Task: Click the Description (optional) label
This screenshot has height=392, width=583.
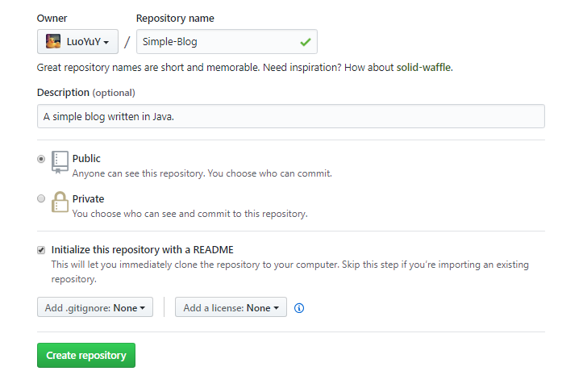Action: click(86, 92)
